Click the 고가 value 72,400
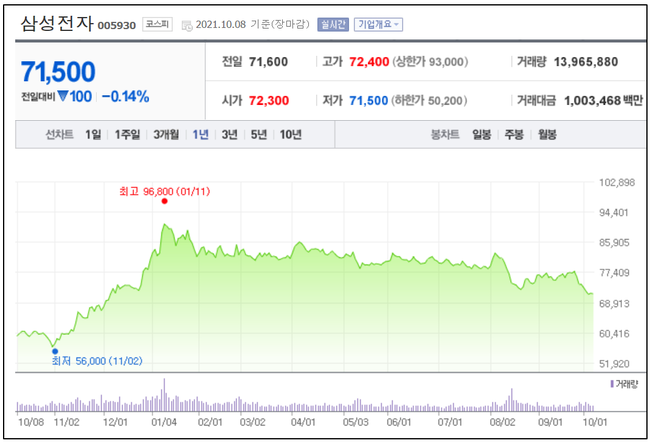The width and height of the screenshot is (650, 443). (369, 62)
